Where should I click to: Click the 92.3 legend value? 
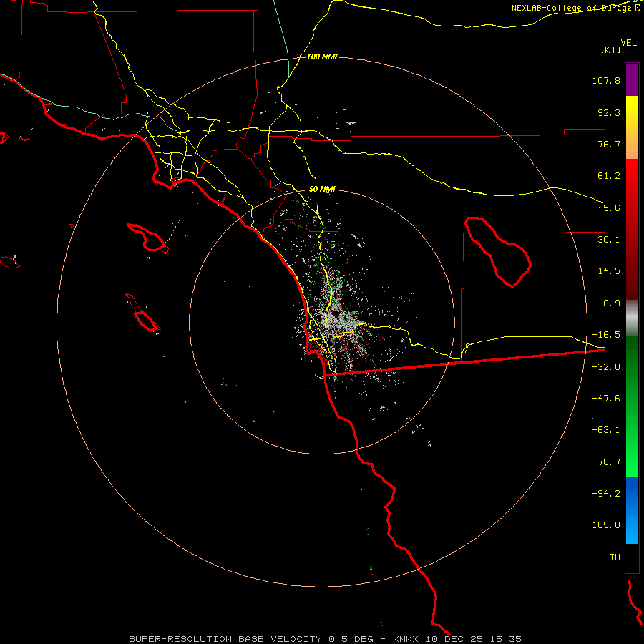[x=609, y=112]
